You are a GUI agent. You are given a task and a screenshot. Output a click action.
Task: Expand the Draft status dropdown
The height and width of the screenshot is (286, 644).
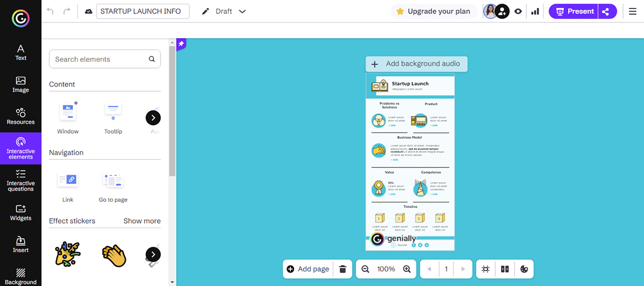[242, 11]
